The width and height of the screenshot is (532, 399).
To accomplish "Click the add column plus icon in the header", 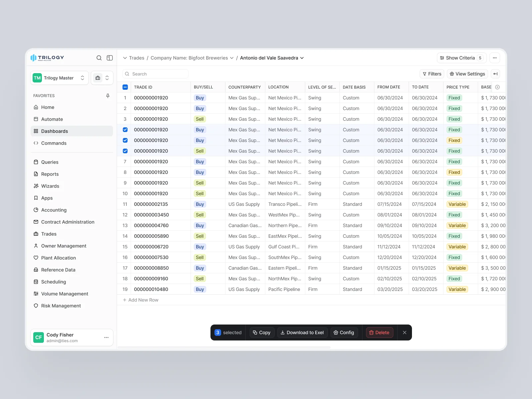I will click(x=497, y=87).
